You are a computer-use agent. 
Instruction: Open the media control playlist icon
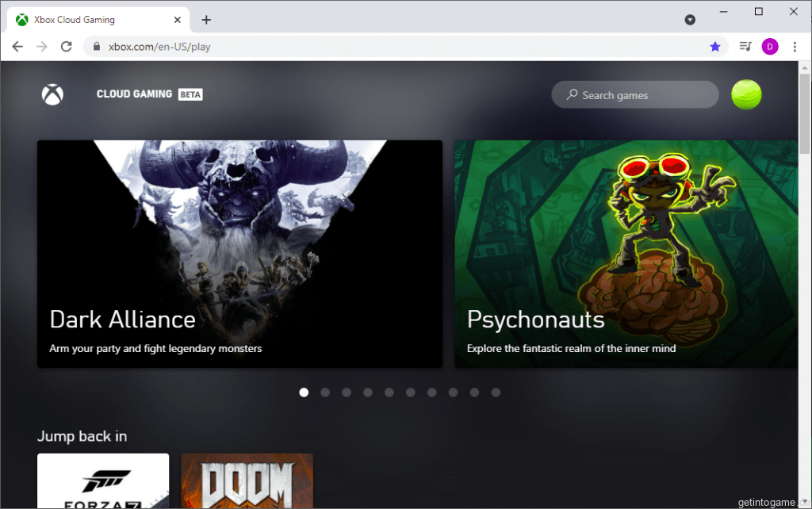[x=745, y=47]
